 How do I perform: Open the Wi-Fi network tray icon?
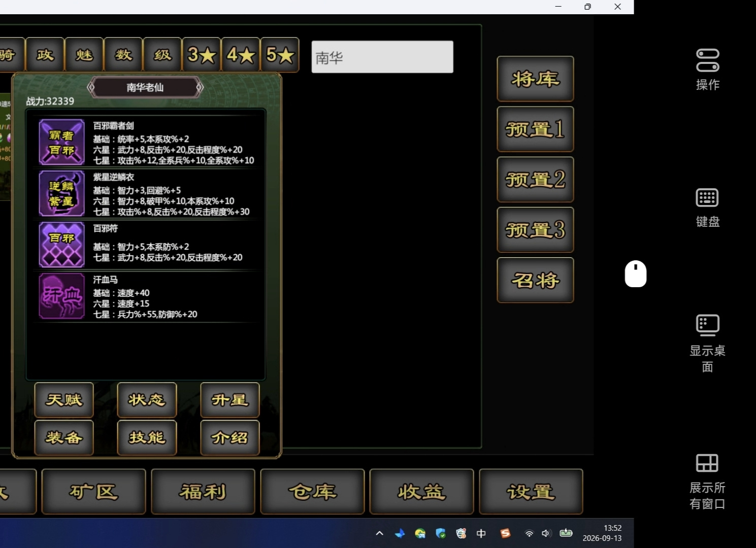pyautogui.click(x=529, y=533)
